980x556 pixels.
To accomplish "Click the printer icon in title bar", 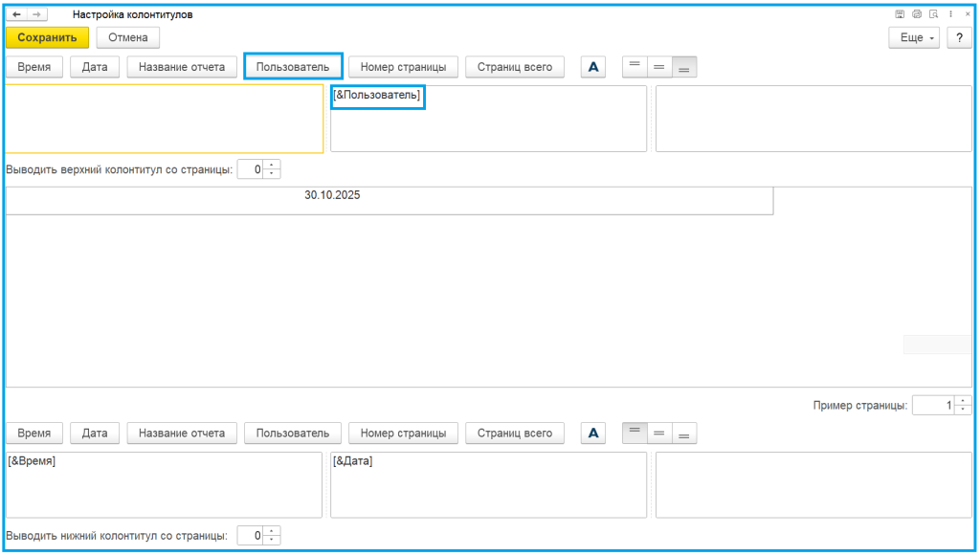I will [x=917, y=14].
